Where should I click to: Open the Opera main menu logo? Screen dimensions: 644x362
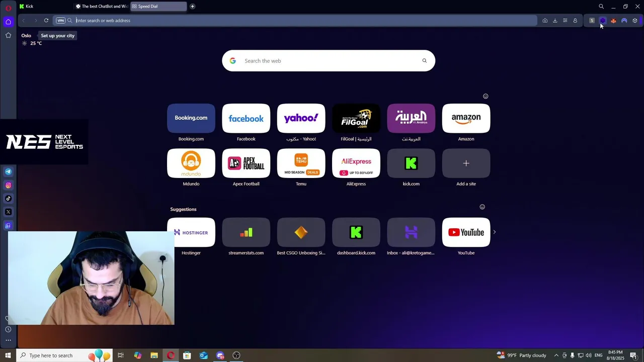pyautogui.click(x=8, y=7)
